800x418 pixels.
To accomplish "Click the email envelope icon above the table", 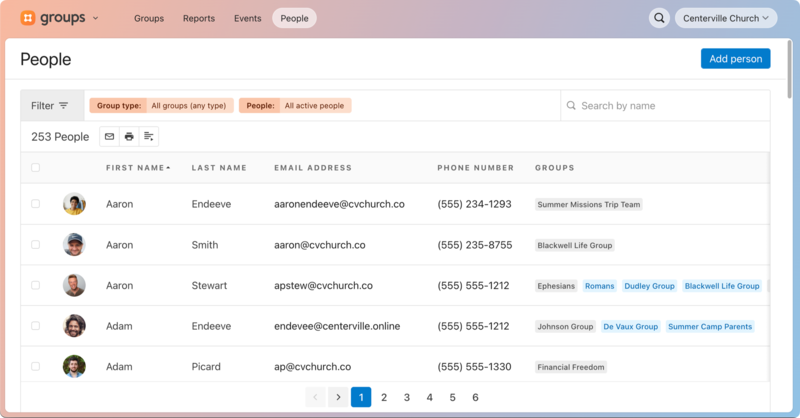I will coord(110,137).
